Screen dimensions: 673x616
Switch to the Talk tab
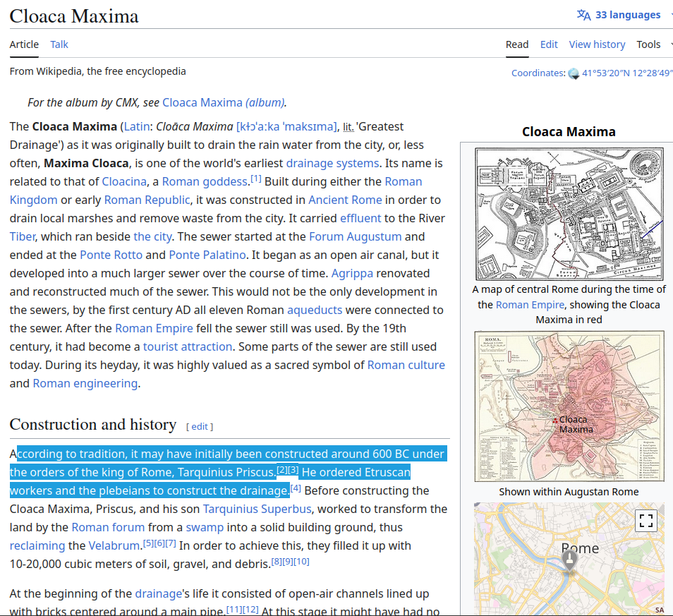pyautogui.click(x=59, y=44)
